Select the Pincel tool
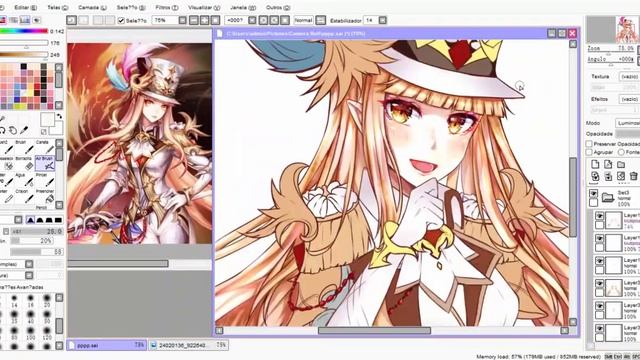The height and width of the screenshot is (360, 640). [x=45, y=180]
